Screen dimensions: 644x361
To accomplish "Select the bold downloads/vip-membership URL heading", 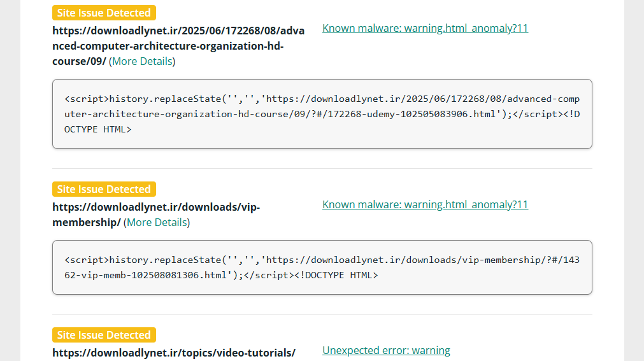I will coord(156,207).
